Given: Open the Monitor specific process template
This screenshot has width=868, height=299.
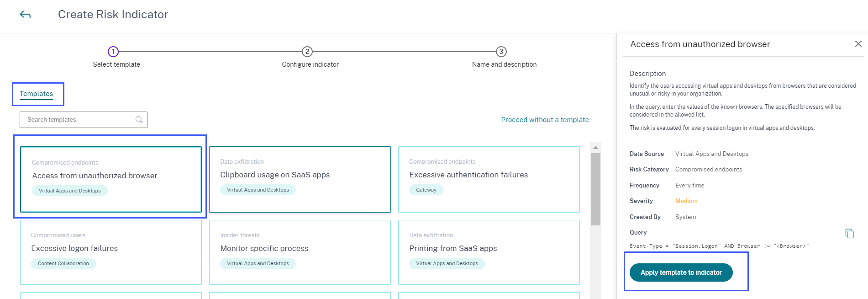Looking at the screenshot, I should tap(300, 252).
